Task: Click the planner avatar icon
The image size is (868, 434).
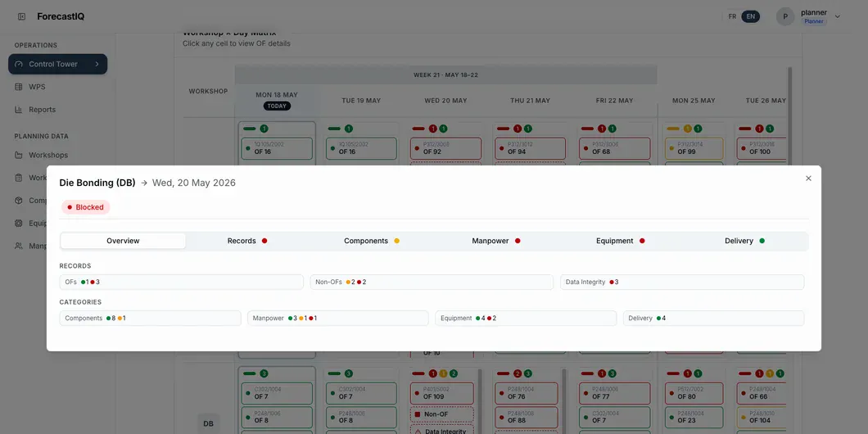Action: [x=785, y=16]
